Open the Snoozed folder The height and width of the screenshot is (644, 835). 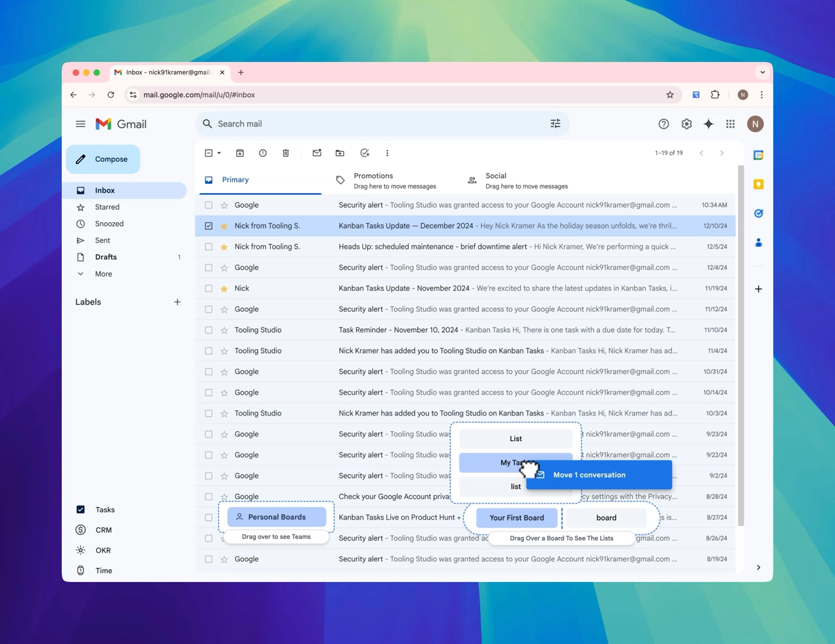[109, 224]
